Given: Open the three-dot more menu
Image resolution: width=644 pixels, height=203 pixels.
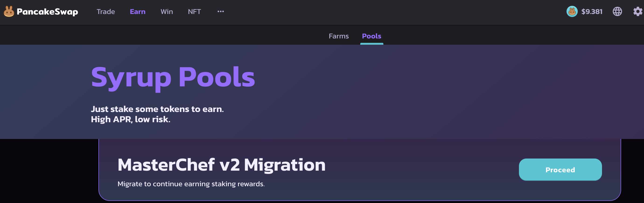Looking at the screenshot, I should pyautogui.click(x=220, y=11).
